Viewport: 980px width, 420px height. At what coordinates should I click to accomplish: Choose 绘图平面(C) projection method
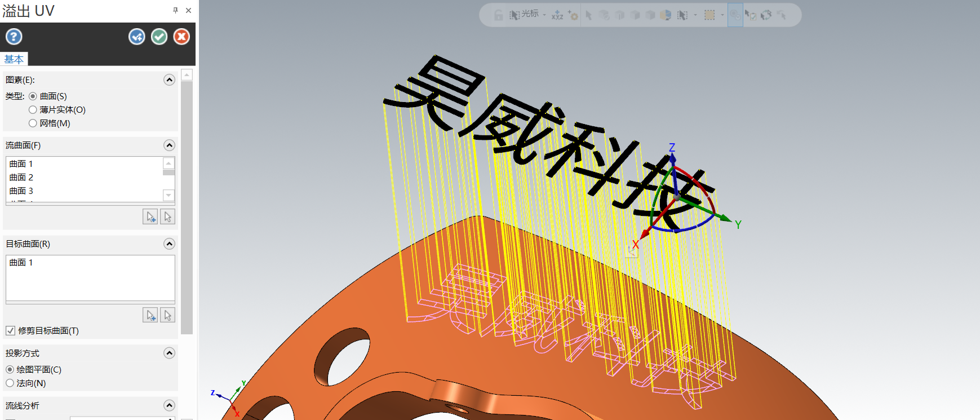click(x=10, y=370)
